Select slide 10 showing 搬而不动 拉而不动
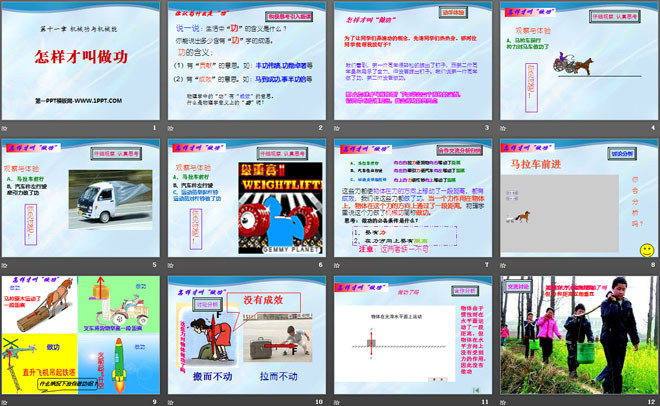 [x=247, y=335]
